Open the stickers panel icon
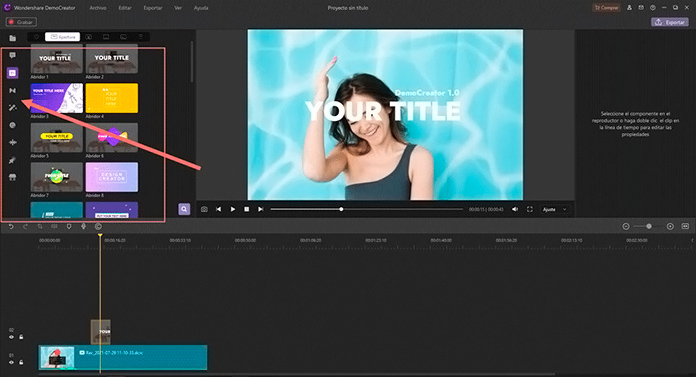Viewport: 696px width, 377px height. point(12,125)
